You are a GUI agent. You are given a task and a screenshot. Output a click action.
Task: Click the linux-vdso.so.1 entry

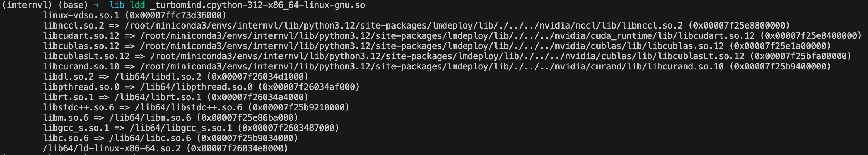[x=81, y=15]
